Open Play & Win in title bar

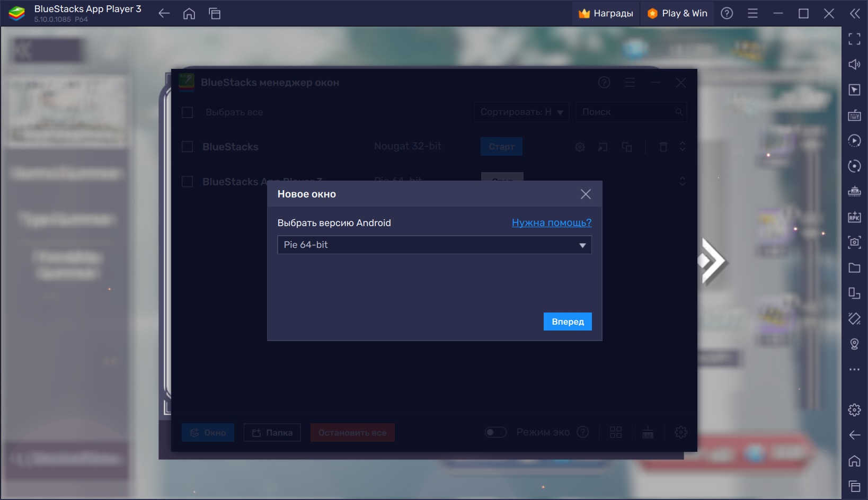677,13
